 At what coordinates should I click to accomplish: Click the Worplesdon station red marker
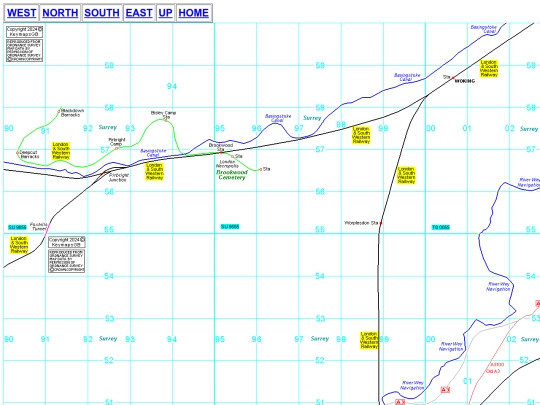tap(381, 224)
